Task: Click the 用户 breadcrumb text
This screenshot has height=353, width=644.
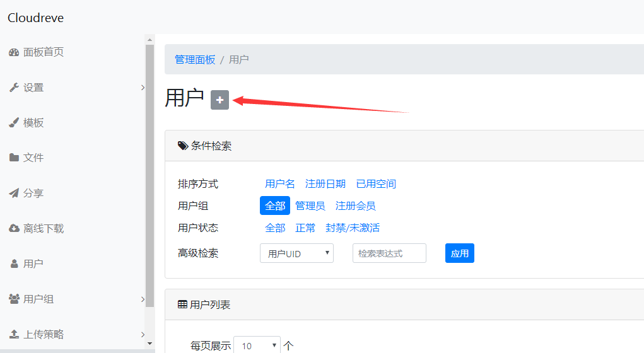Action: (x=238, y=60)
